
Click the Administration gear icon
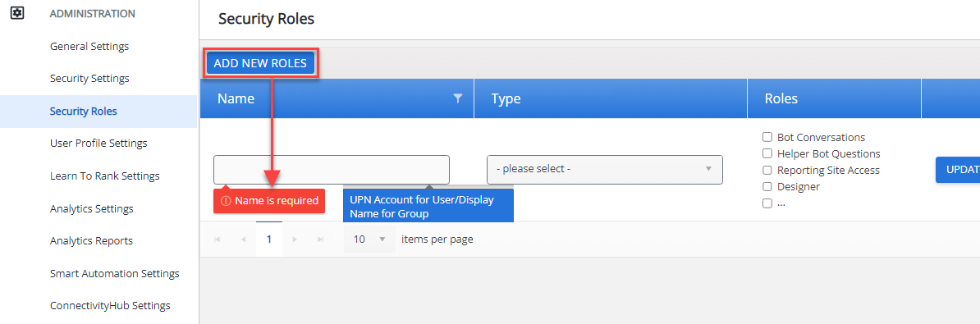tap(17, 13)
